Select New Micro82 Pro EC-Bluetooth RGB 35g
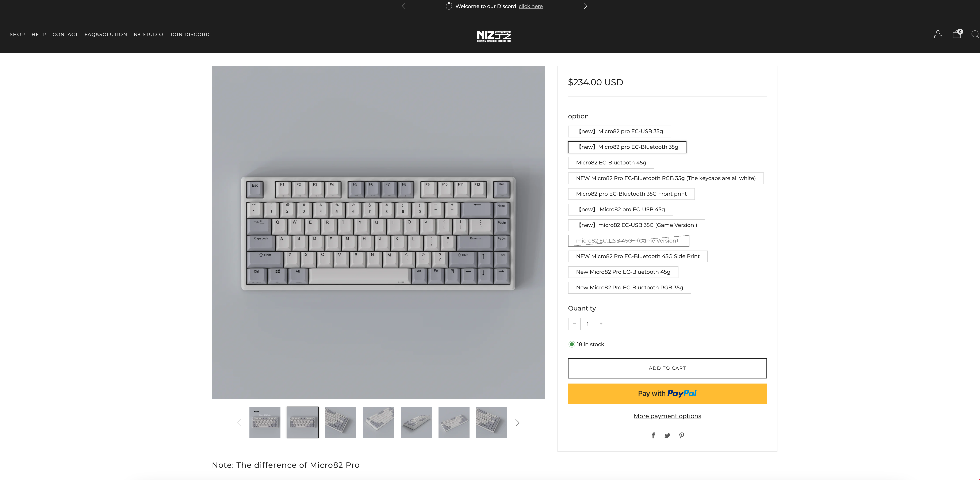This screenshot has height=480, width=980. [x=629, y=287]
